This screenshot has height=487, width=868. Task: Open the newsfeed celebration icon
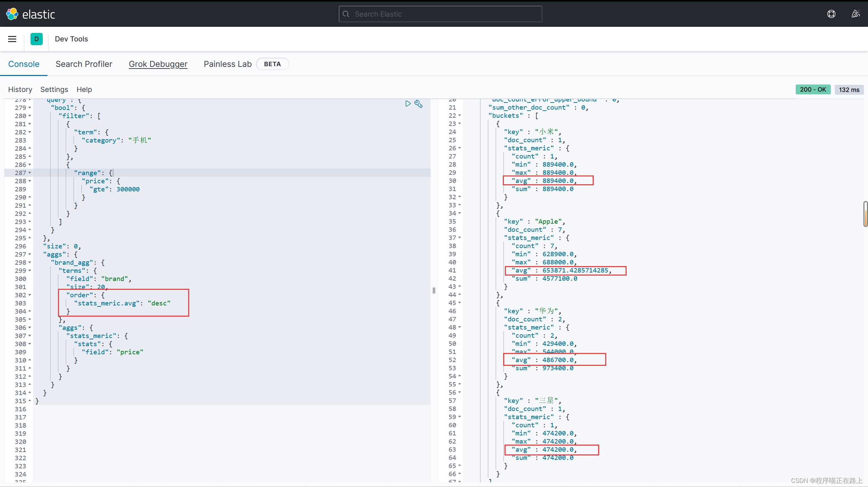tap(855, 14)
